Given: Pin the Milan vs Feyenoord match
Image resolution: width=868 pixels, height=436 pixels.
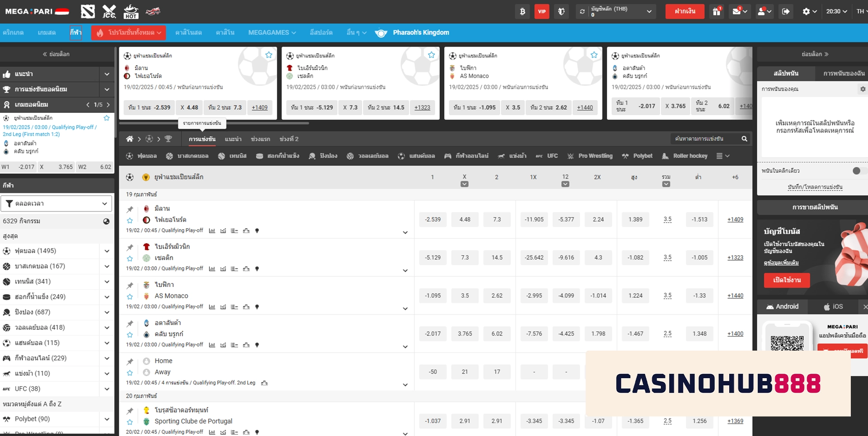Looking at the screenshot, I should [130, 209].
